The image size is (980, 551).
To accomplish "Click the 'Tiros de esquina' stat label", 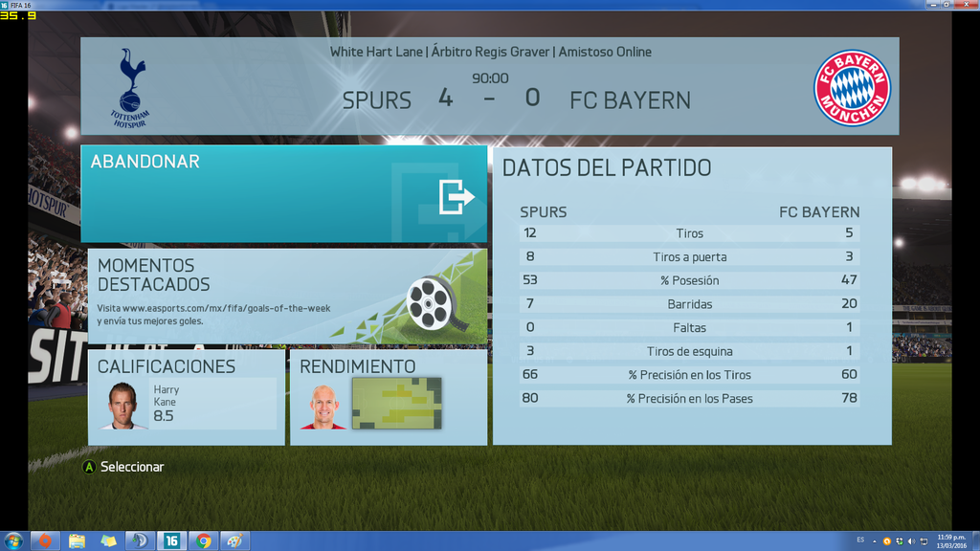I will tap(689, 351).
